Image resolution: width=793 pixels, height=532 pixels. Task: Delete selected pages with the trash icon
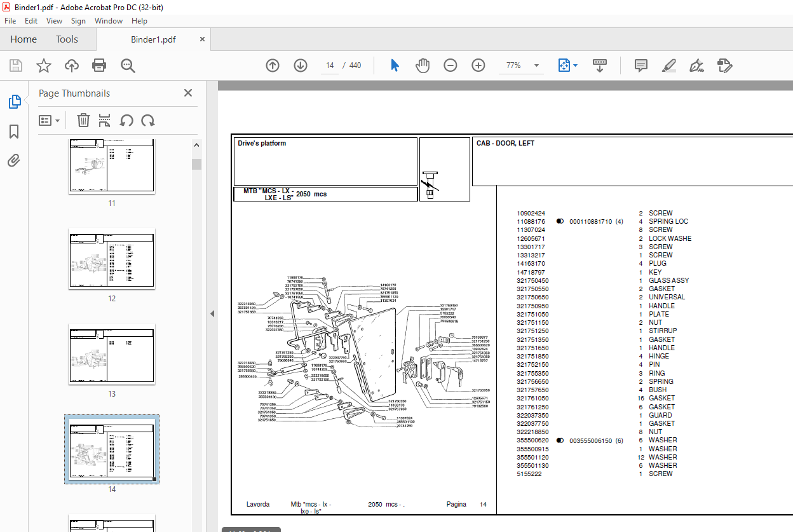point(83,120)
